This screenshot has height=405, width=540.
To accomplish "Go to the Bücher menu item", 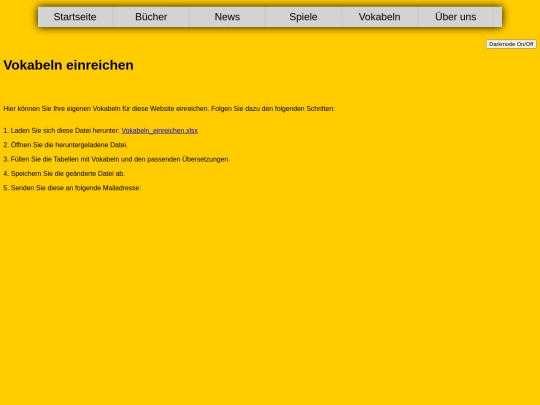I will click(151, 17).
